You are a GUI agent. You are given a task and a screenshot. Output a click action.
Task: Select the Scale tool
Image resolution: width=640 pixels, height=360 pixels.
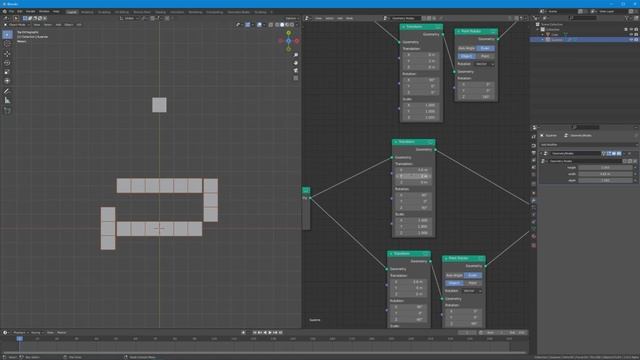[7, 72]
